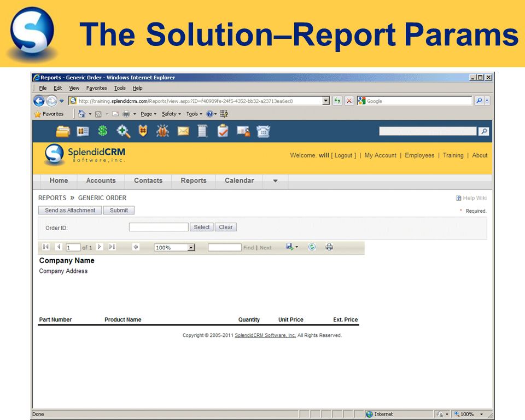Open the telephone calls icon
This screenshot has height=420, width=525.
pyautogui.click(x=264, y=131)
